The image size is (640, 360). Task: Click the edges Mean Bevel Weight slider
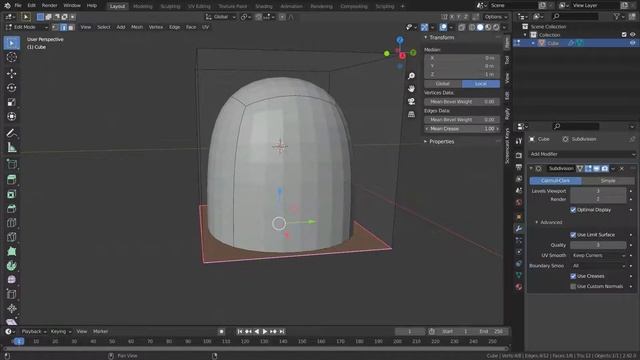462,120
